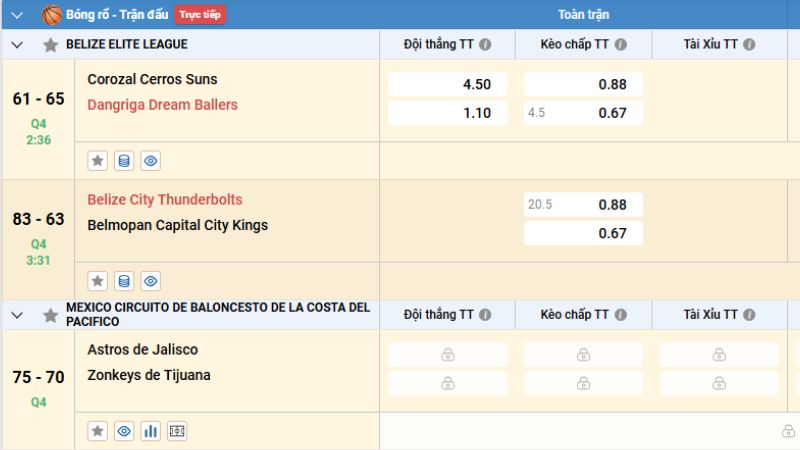Image resolution: width=800 pixels, height=450 pixels.
Task: Click info icon beside first Kèo chấp TT header
Action: click(x=620, y=45)
